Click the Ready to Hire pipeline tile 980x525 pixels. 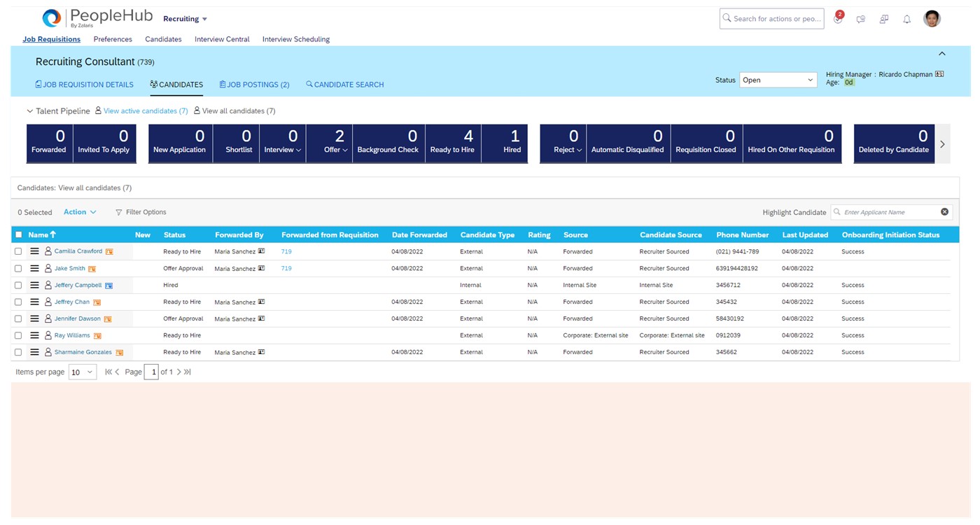(x=452, y=143)
